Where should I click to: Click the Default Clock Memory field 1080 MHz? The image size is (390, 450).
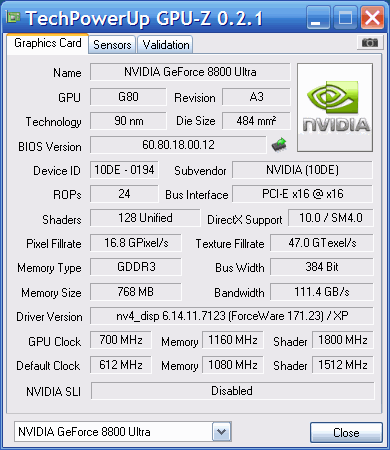(233, 365)
